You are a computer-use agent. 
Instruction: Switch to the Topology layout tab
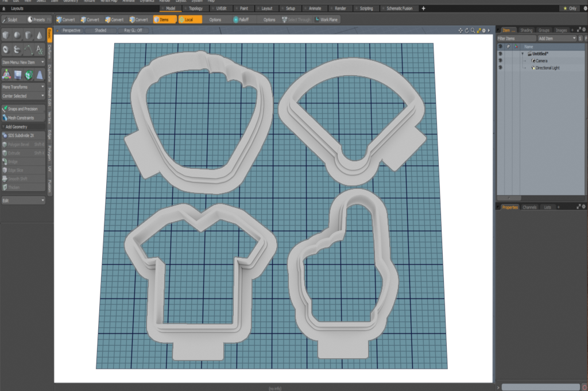pyautogui.click(x=193, y=9)
